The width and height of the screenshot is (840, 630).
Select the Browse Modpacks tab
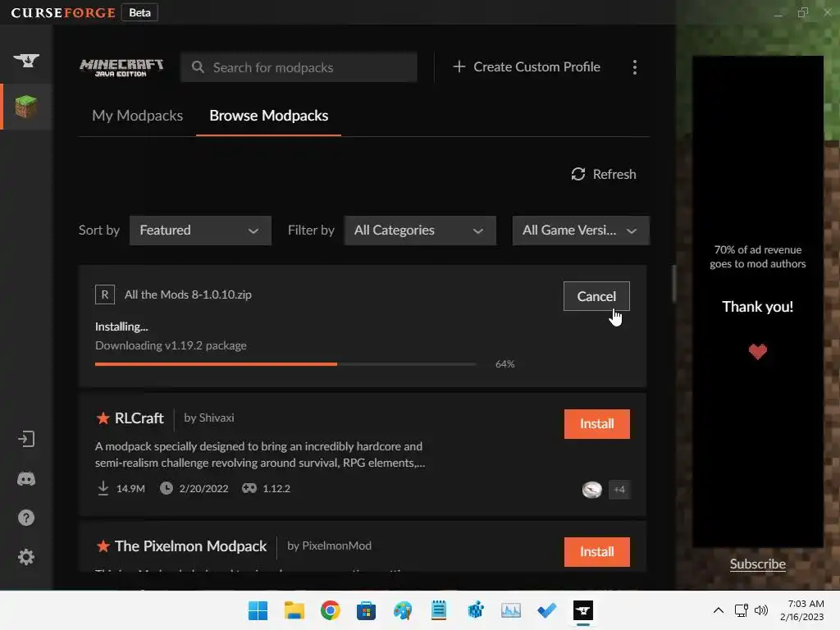(268, 116)
